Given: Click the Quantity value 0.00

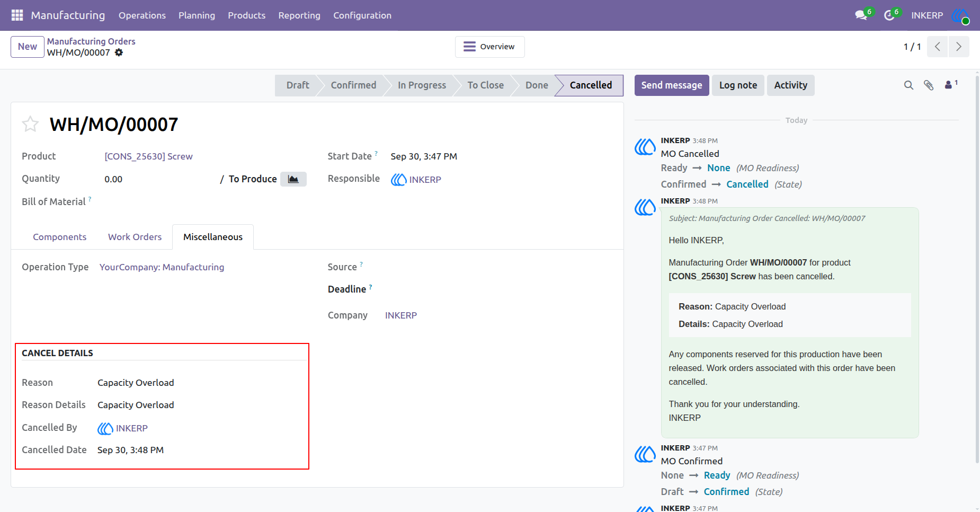Looking at the screenshot, I should (113, 179).
